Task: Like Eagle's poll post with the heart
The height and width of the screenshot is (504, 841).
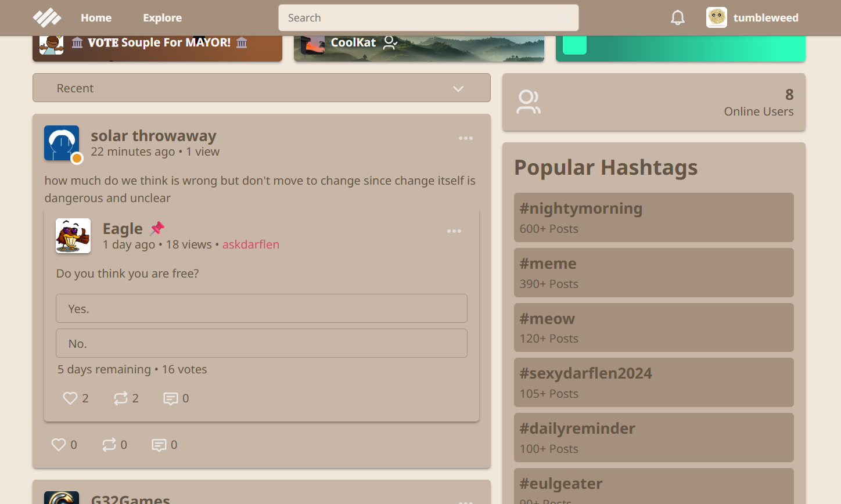Action: point(70,398)
